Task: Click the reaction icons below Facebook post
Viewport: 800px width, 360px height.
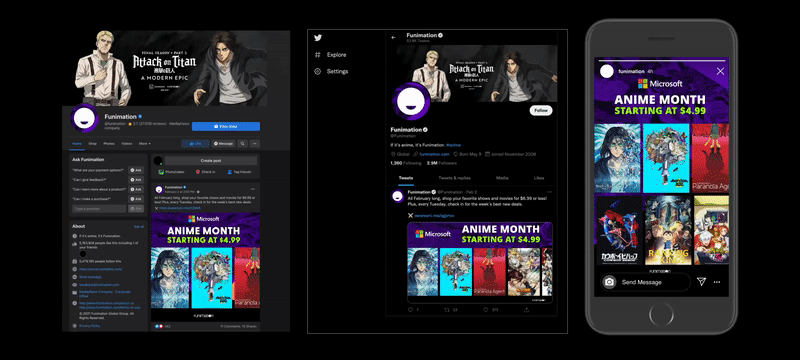Action: 159,326
